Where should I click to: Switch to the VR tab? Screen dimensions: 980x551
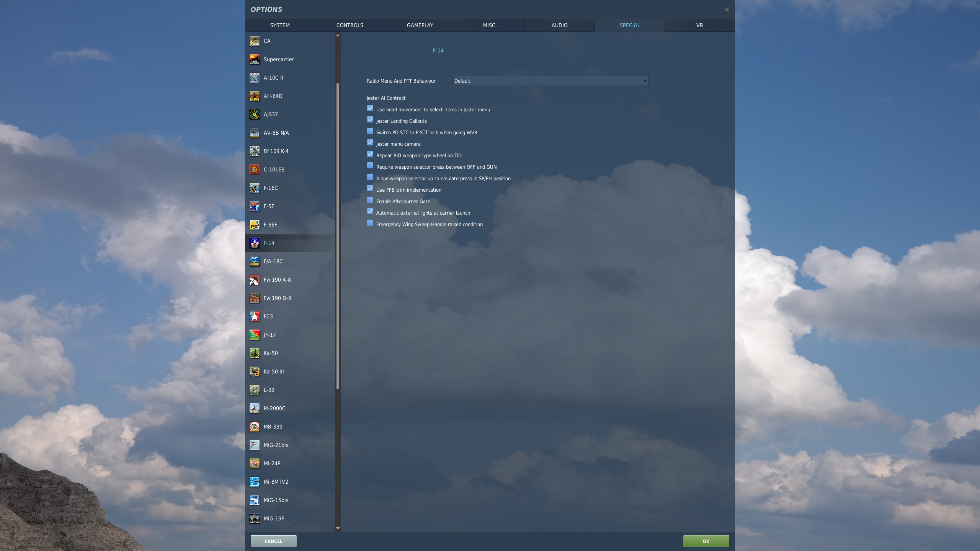point(699,25)
